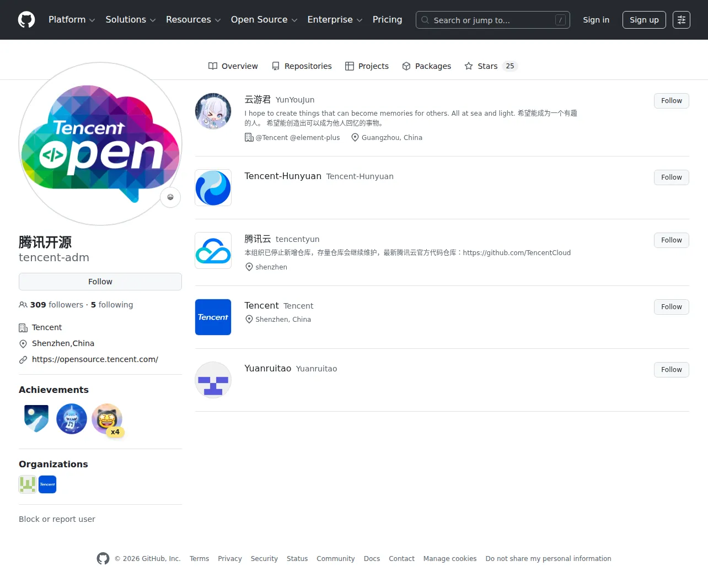Open the YunYouJun profile name link
The height and width of the screenshot is (588, 708).
click(x=280, y=99)
